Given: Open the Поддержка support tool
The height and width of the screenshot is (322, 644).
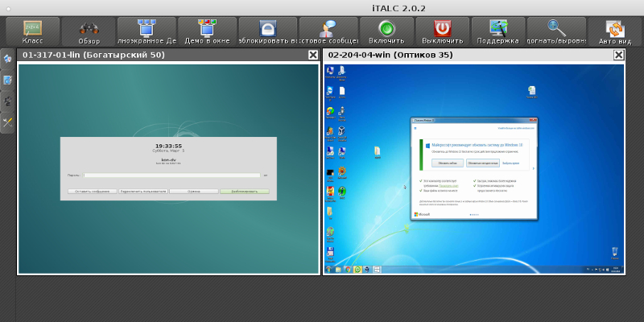Looking at the screenshot, I should tap(498, 31).
